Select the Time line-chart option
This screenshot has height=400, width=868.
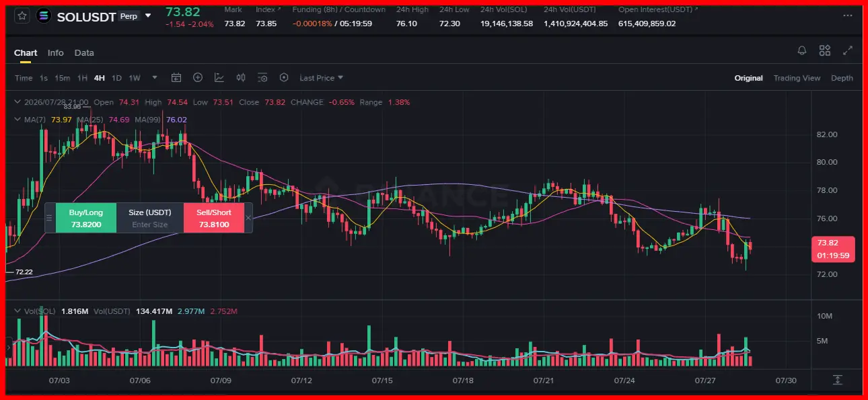pos(24,78)
